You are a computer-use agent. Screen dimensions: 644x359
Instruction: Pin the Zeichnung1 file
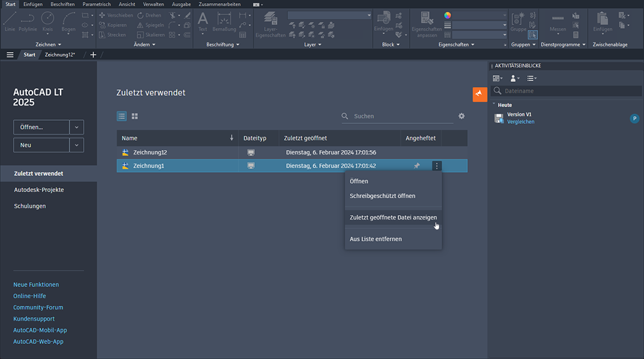click(417, 166)
